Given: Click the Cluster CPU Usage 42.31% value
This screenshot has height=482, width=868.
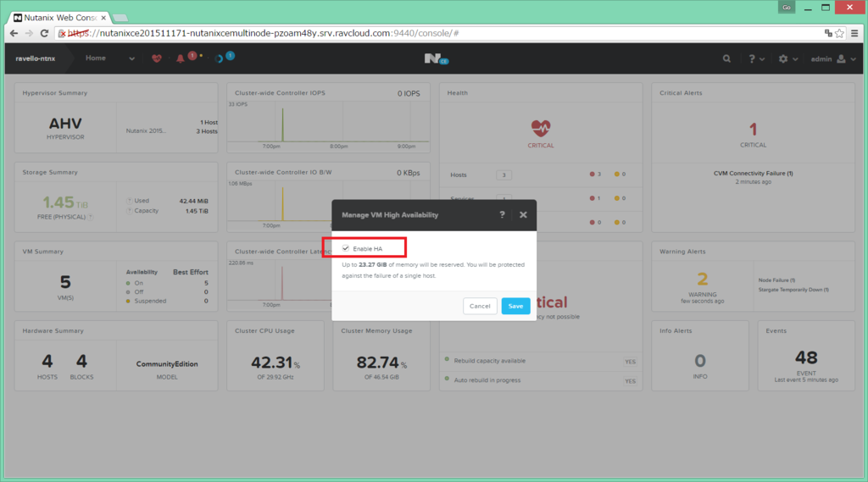Looking at the screenshot, I should pyautogui.click(x=275, y=363).
